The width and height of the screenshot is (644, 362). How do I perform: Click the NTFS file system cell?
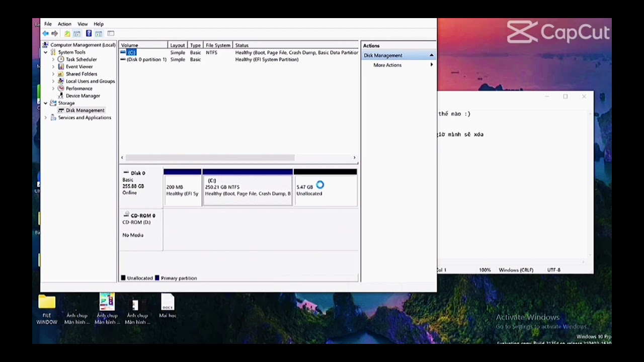coord(211,52)
